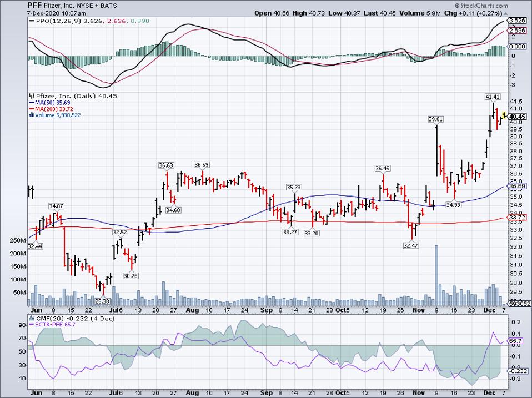Click the black line marker before PPO(12,26,9)
This screenshot has height=398, width=532.
click(x=32, y=21)
